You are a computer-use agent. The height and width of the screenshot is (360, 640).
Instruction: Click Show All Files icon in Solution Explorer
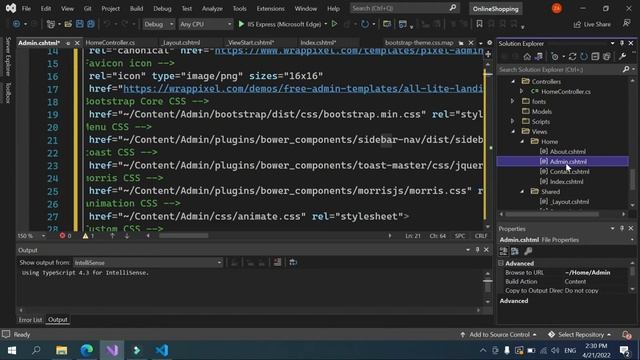tap(607, 56)
